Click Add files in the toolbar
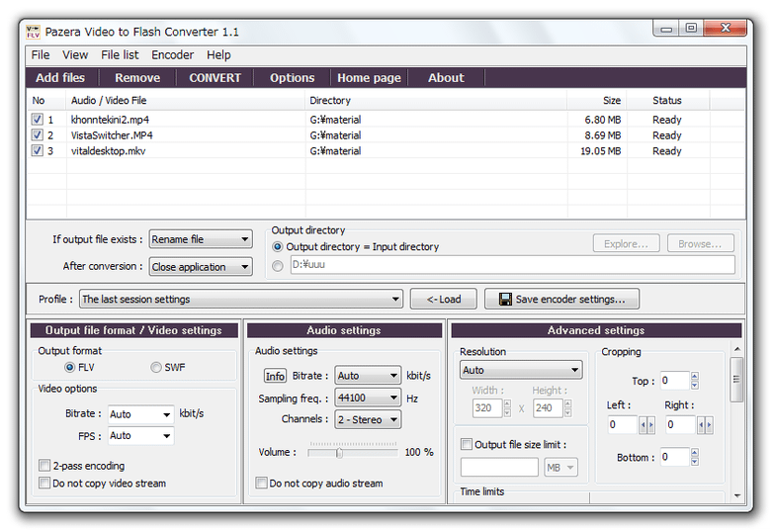Image resolution: width=774 pixels, height=532 pixels. [60, 77]
